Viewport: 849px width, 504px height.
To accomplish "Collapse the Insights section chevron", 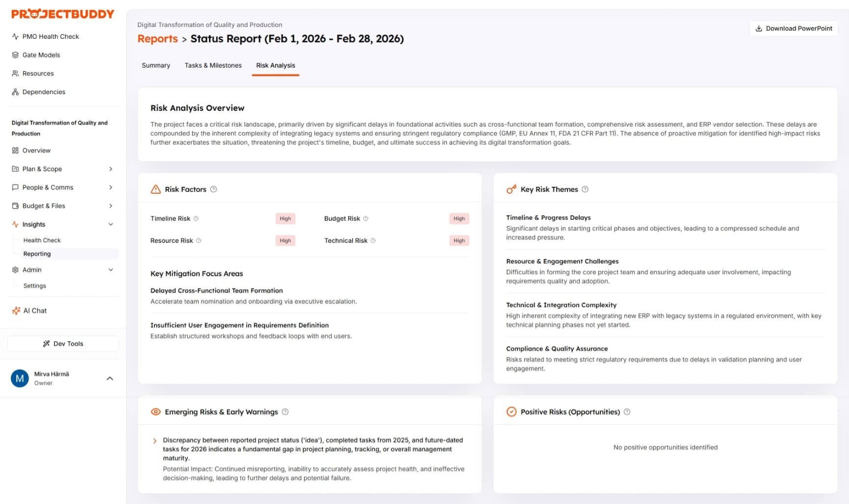I will pyautogui.click(x=111, y=225).
